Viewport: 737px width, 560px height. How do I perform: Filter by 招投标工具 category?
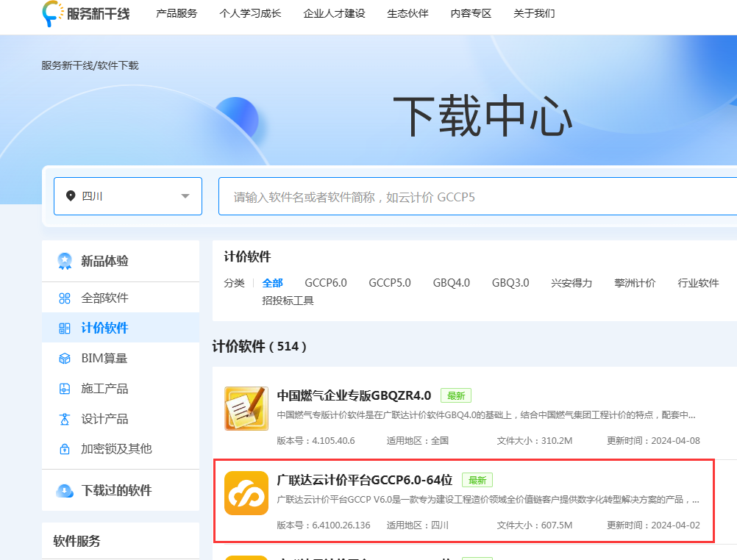click(x=288, y=301)
